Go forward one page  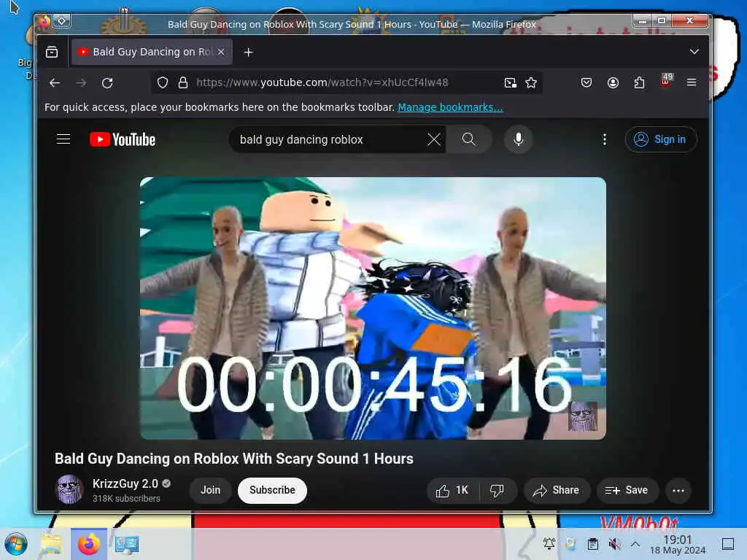[x=81, y=83]
